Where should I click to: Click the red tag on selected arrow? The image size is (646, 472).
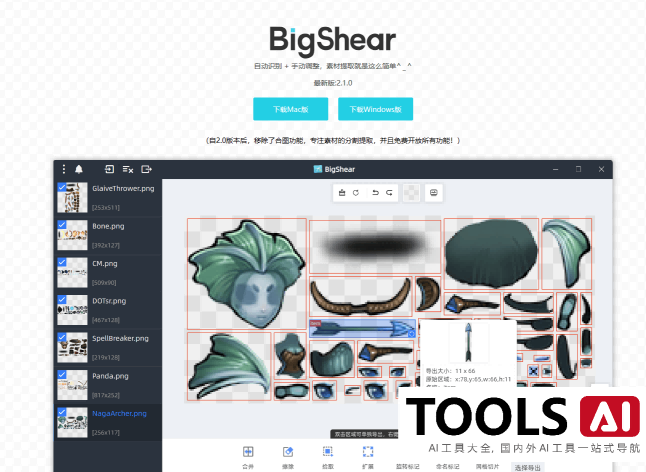pos(315,323)
